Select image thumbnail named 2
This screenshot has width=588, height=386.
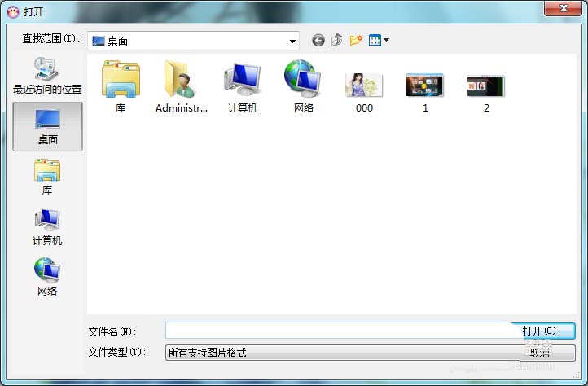point(486,92)
